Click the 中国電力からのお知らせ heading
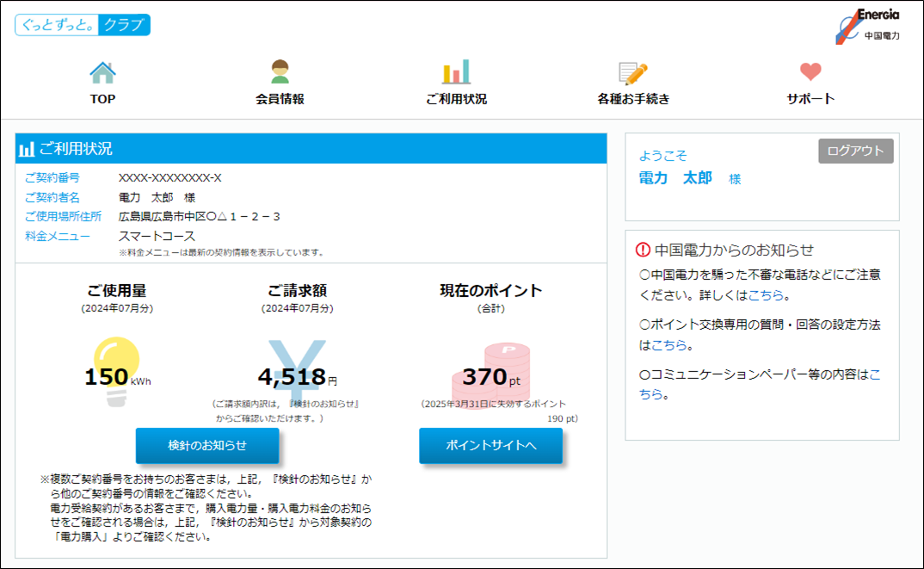Screen dimensions: 924x569 coord(734,250)
